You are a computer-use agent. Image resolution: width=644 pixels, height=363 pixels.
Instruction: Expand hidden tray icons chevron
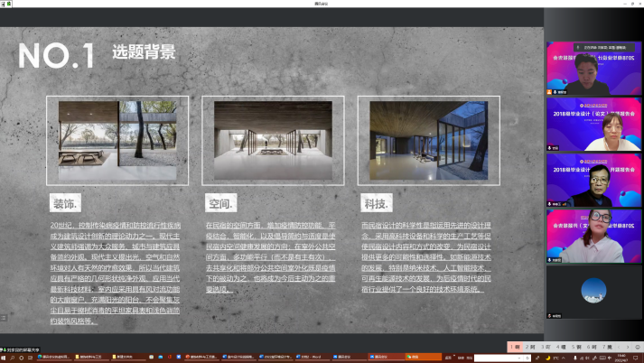[x=564, y=358]
